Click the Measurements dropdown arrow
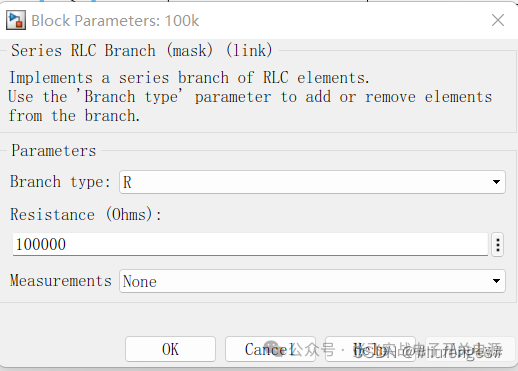518x371 pixels. tap(496, 281)
